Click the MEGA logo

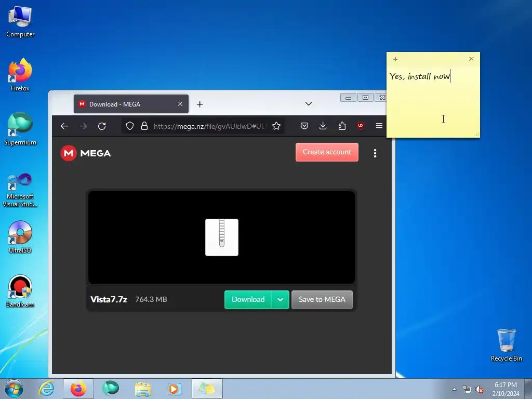click(x=86, y=153)
